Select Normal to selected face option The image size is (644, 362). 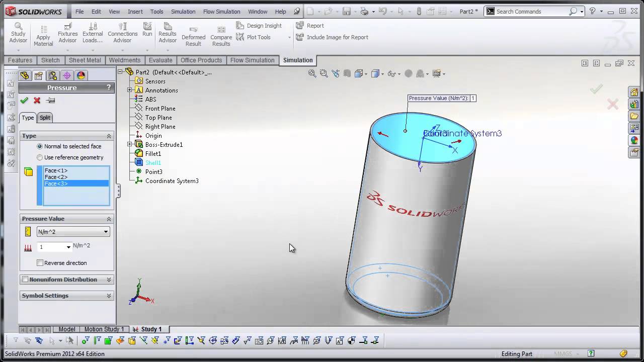(40, 146)
